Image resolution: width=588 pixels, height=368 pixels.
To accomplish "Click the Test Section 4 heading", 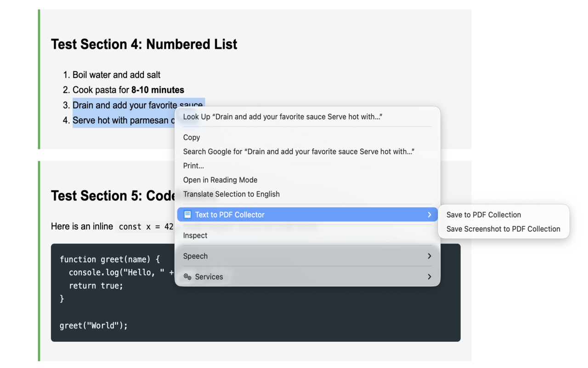I will click(144, 44).
